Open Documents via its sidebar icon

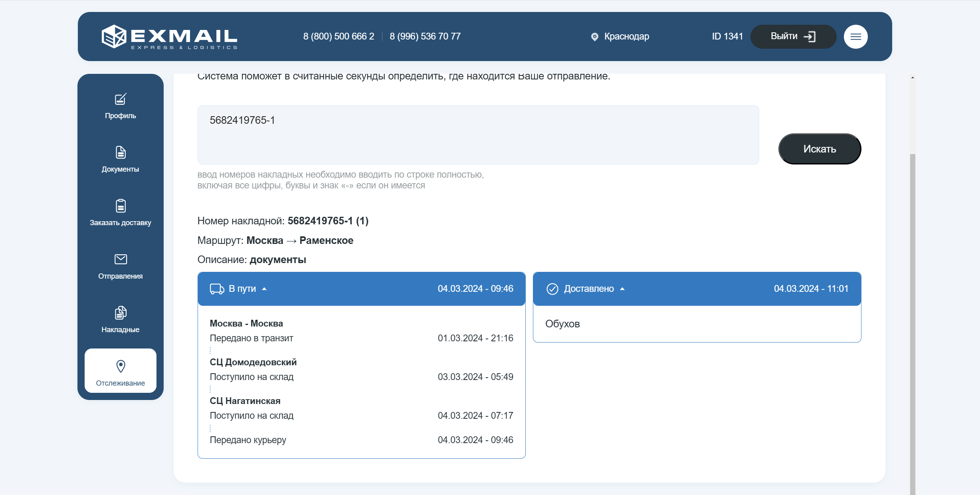click(121, 152)
